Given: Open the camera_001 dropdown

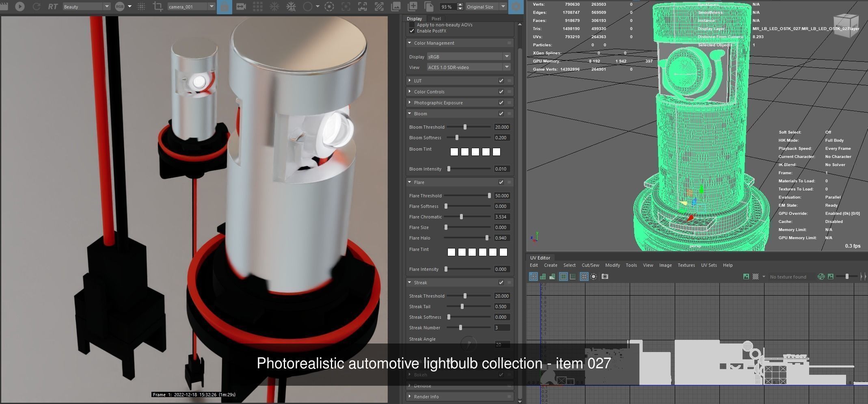Looking at the screenshot, I should (191, 6).
